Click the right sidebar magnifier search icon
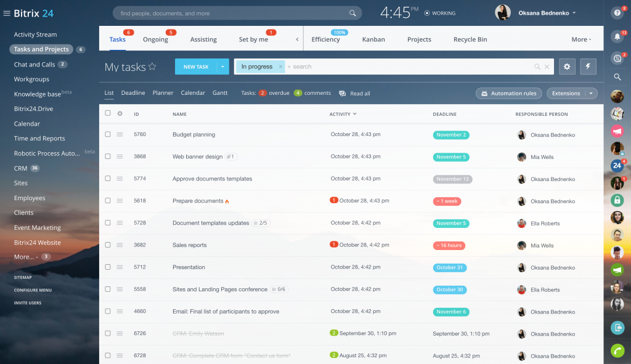This screenshot has height=364, width=631. (x=617, y=77)
